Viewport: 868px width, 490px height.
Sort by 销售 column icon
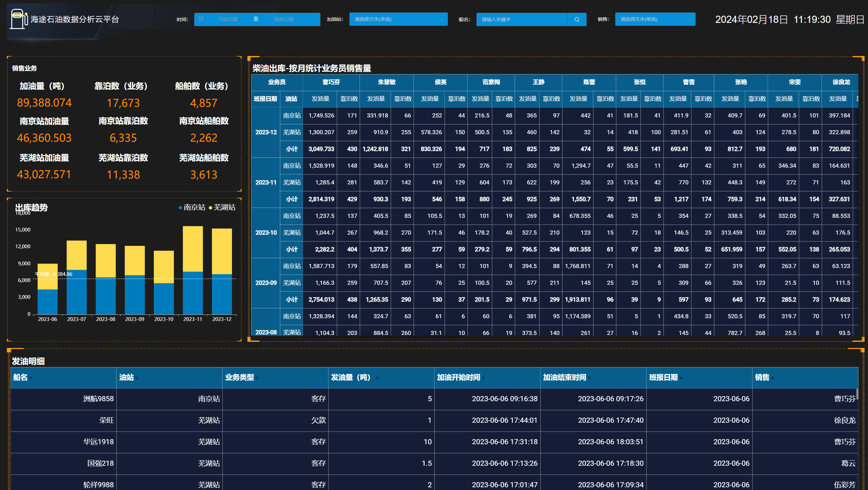coord(772,378)
